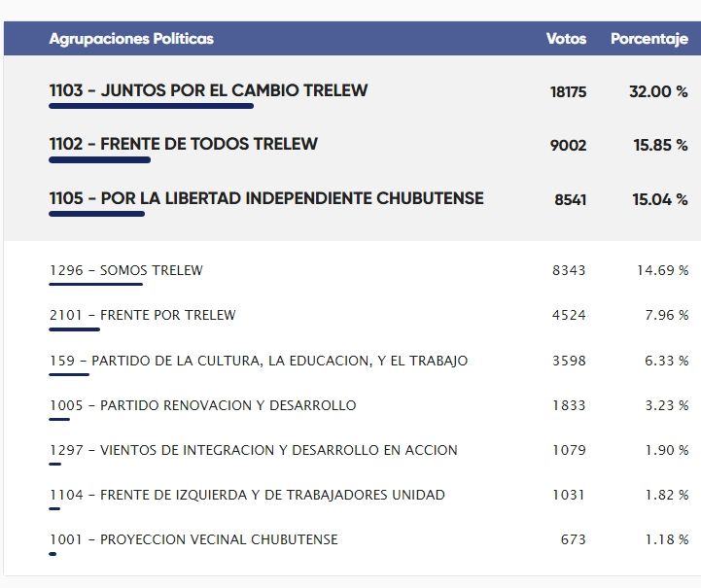Select the Frente de Todos Trelew entry
701x588 pixels.
183,144
